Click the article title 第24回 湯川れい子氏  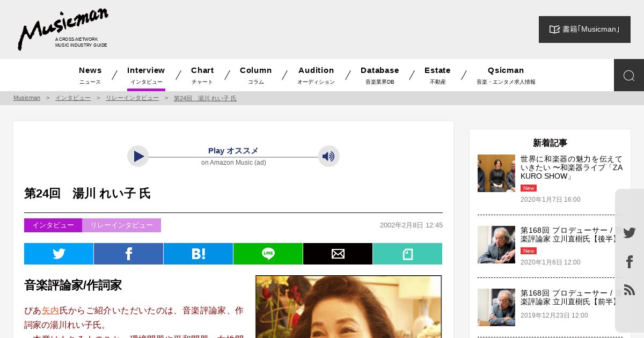[87, 193]
